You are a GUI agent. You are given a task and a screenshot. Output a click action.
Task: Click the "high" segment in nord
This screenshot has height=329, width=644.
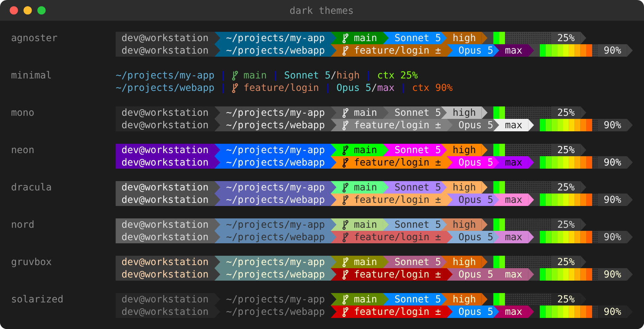pos(464,225)
